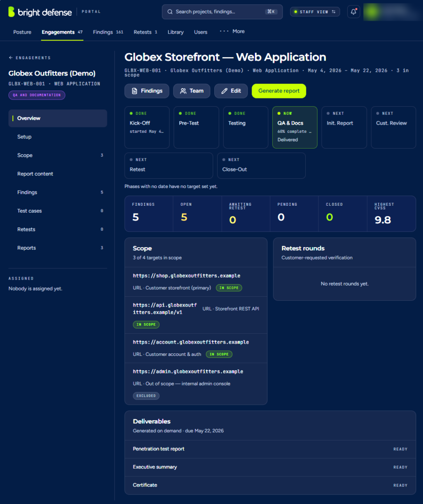The image size is (423, 504).
Task: Click the Ready status of Certificate row
Action: pyautogui.click(x=400, y=485)
